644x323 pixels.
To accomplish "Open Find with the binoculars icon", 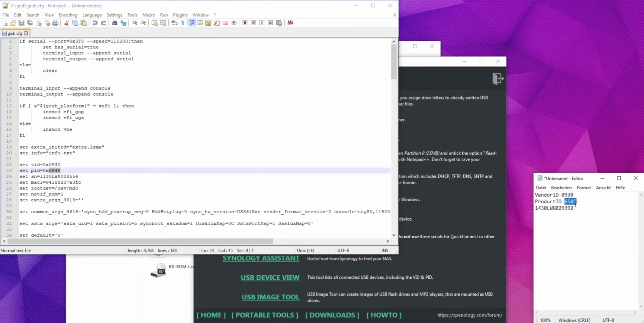I will (x=115, y=23).
